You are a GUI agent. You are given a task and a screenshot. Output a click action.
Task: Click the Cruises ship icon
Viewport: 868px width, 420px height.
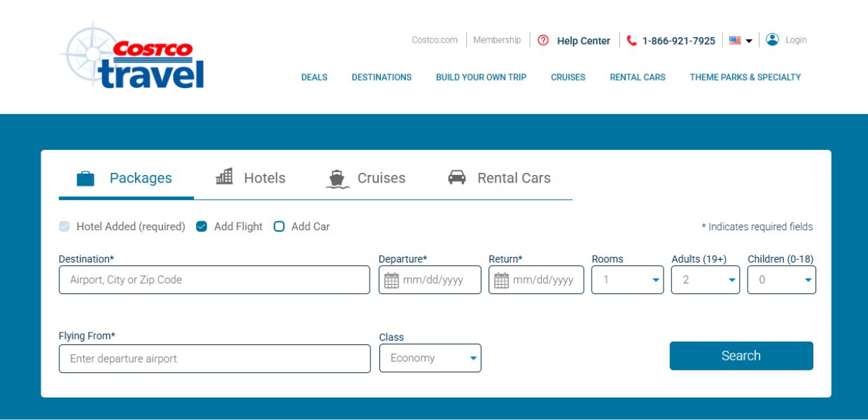(337, 178)
